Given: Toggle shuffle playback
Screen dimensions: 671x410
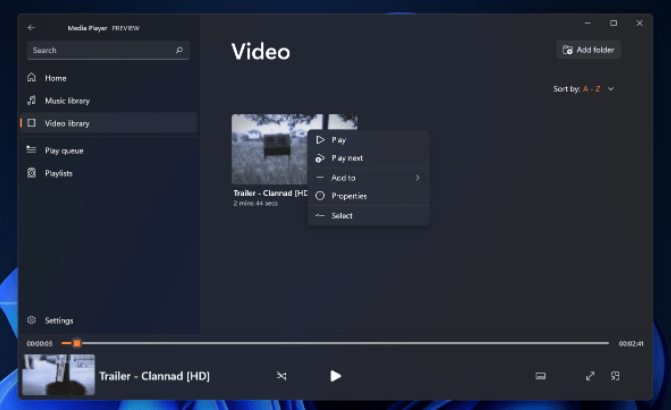Looking at the screenshot, I should pos(281,376).
